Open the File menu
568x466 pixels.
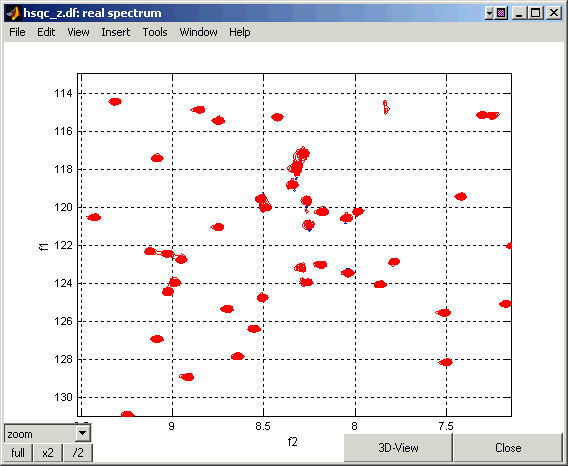tap(17, 32)
